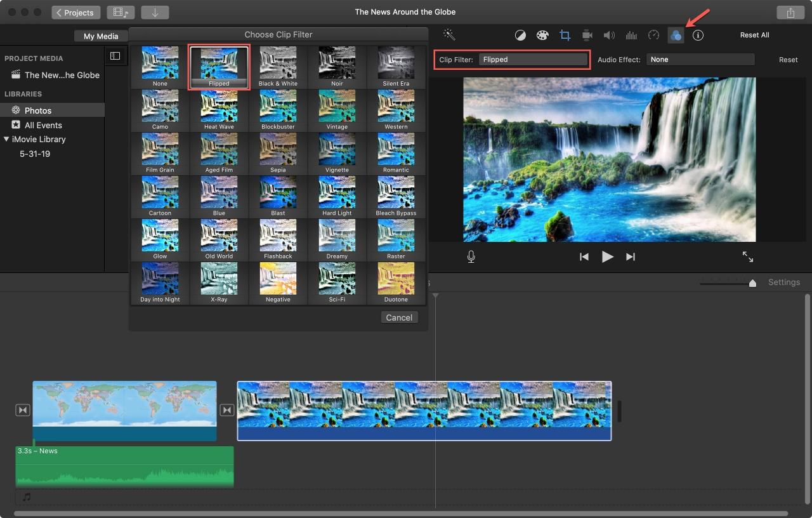The image size is (812, 518).
Task: Select the waterfall clip in timeline
Action: [424, 411]
